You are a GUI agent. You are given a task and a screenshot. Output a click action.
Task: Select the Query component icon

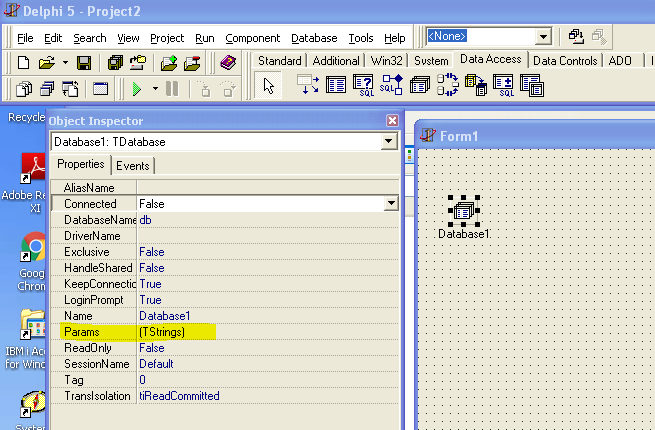click(363, 85)
